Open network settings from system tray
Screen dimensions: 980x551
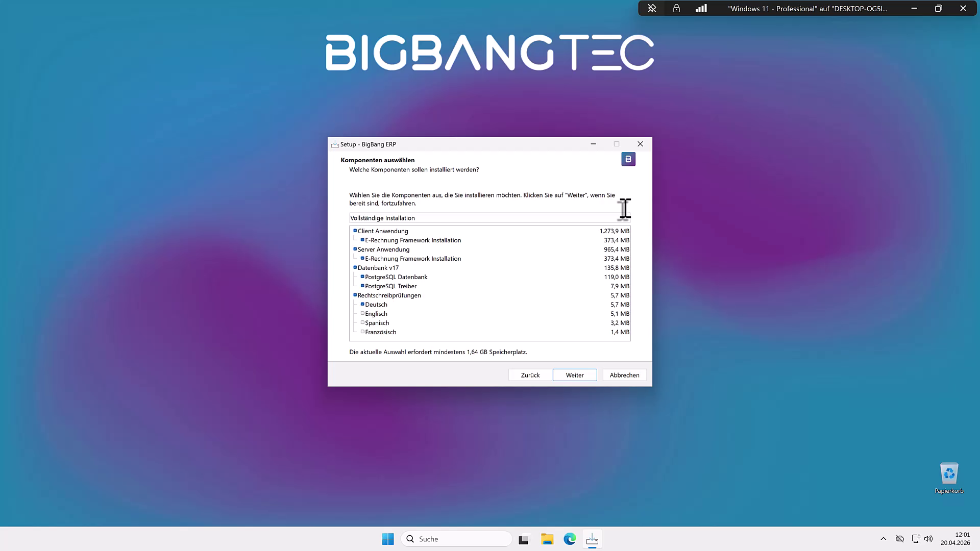click(916, 539)
